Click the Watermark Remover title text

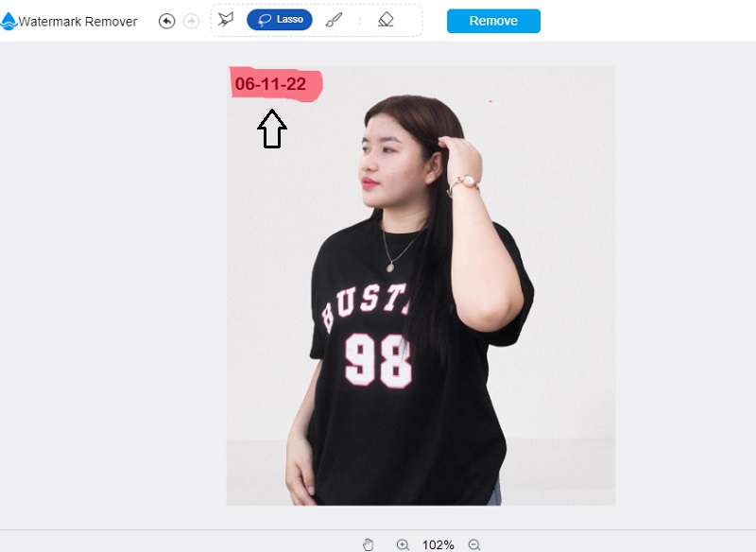[77, 22]
